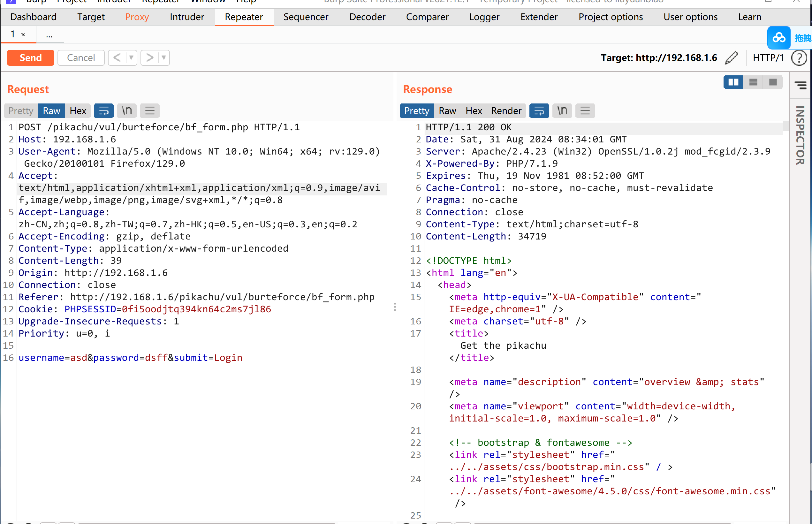812x524 pixels.
Task: Toggle non-printable characters in Response panel
Action: click(562, 110)
